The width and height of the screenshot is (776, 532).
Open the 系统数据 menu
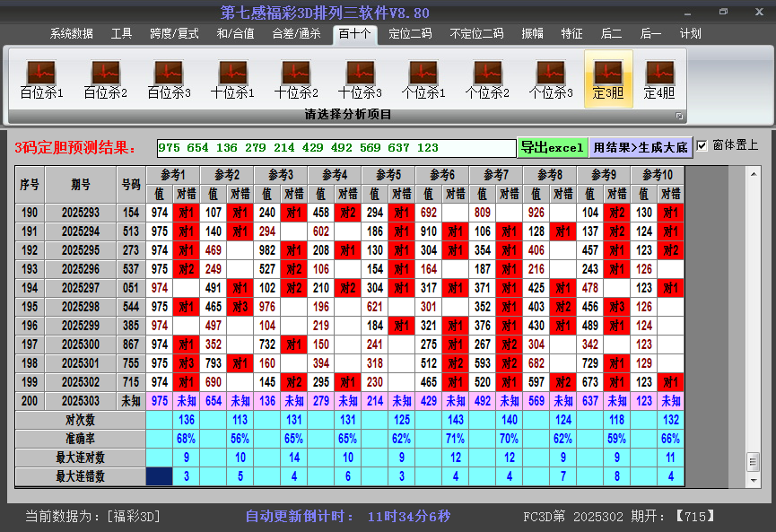[71, 34]
